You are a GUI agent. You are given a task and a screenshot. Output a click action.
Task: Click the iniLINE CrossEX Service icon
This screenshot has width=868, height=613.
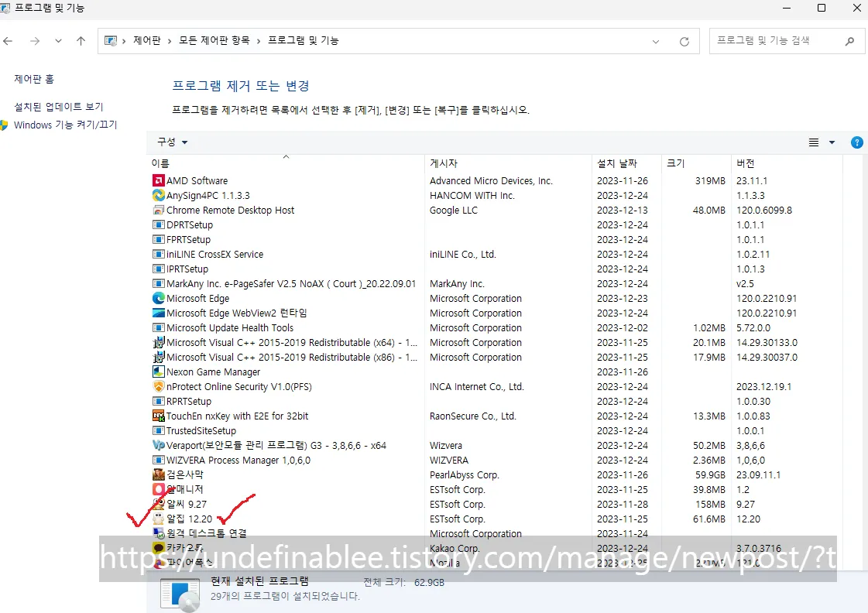coord(158,254)
